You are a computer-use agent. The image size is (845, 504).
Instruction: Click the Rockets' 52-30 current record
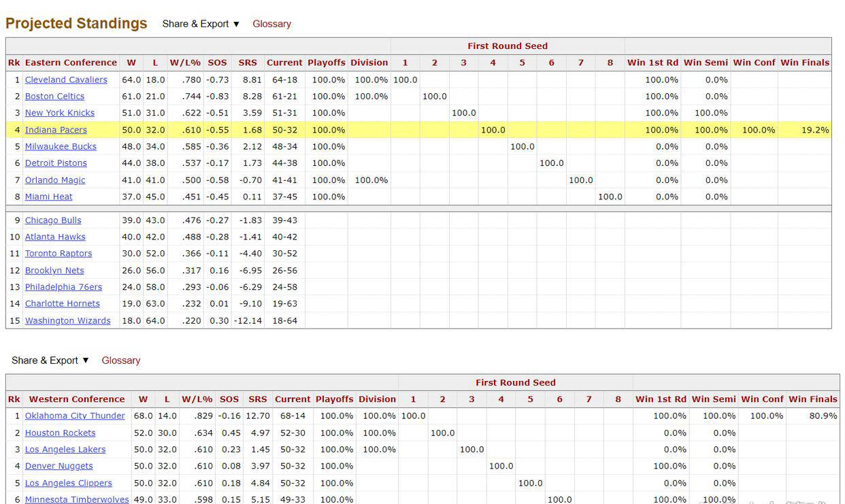pos(293,433)
